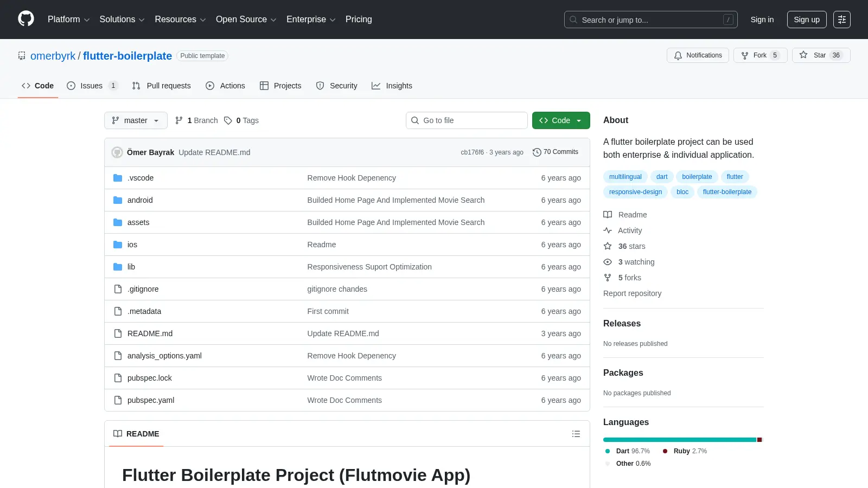Expand the Platform menu
Image resolution: width=868 pixels, height=488 pixels.
pos(68,20)
